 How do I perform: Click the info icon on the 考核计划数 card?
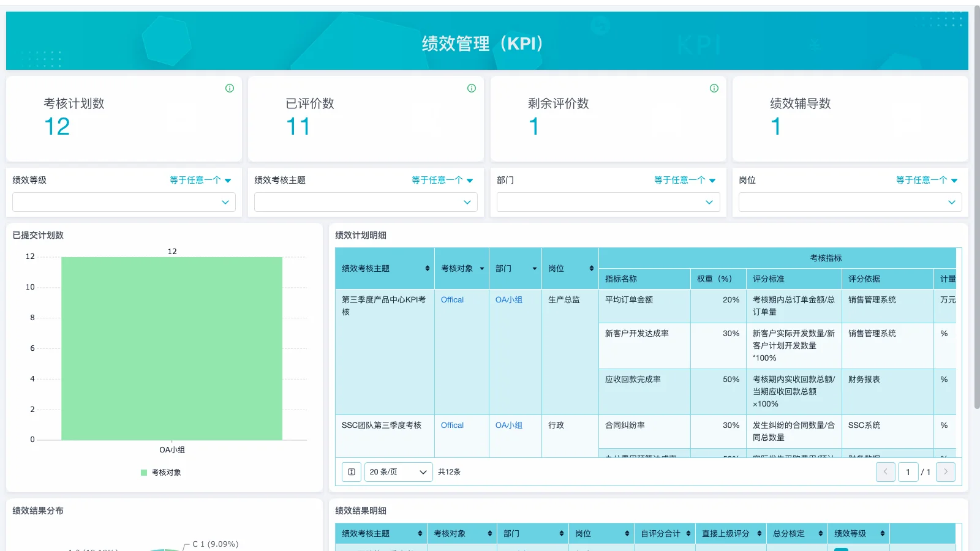point(229,88)
